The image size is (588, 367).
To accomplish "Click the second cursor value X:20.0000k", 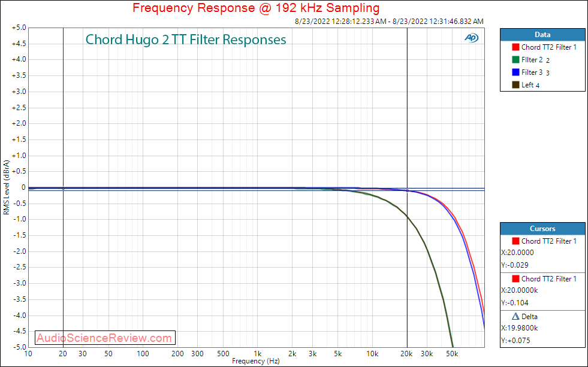I will pyautogui.click(x=520, y=290).
